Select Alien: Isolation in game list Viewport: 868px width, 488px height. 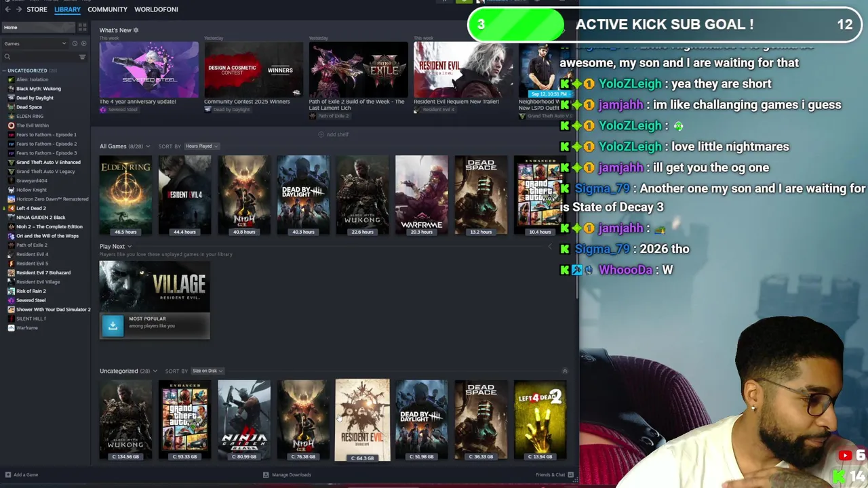click(x=32, y=79)
